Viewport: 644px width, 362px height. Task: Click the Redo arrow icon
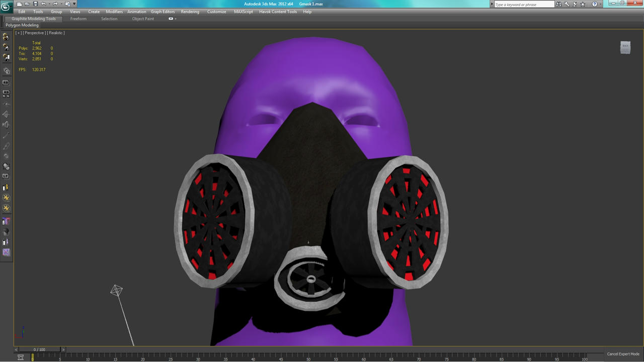[x=55, y=4]
